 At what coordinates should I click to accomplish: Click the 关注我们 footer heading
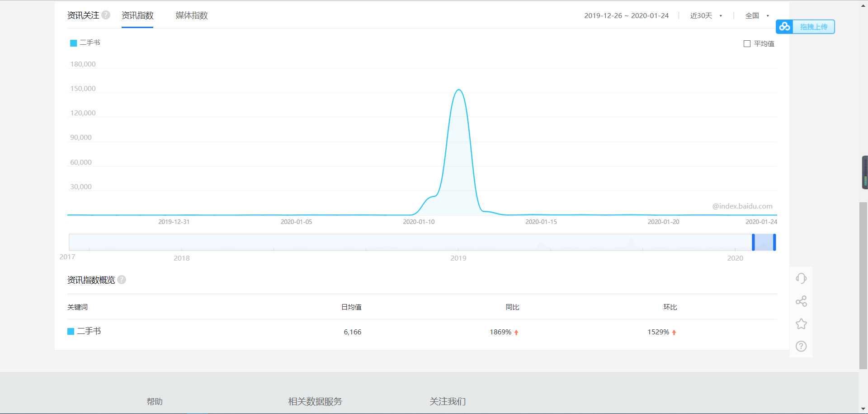coord(448,401)
